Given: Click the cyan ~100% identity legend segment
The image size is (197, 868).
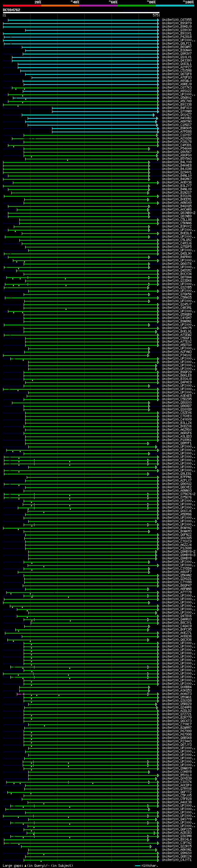Looking at the screenshot, I should click(x=175, y=6).
